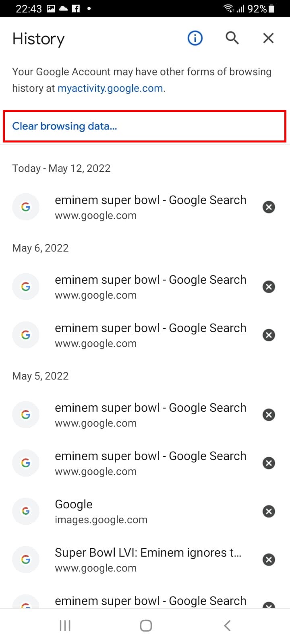Remove the first May 5 eminem search entry
Image resolution: width=290 pixels, height=644 pixels.
tap(269, 415)
